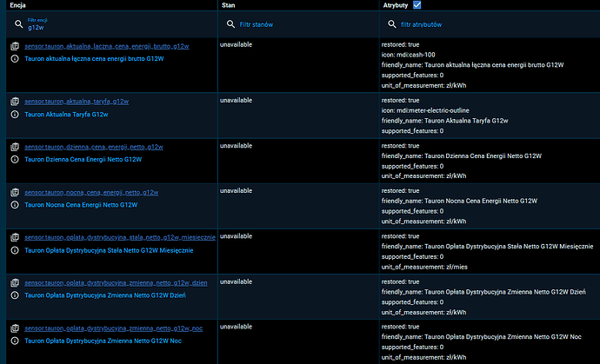Click attribute friendly_name: Tauron Dzienna Cena Energii Netto G12W
This screenshot has height=364, width=600.
coord(462,156)
